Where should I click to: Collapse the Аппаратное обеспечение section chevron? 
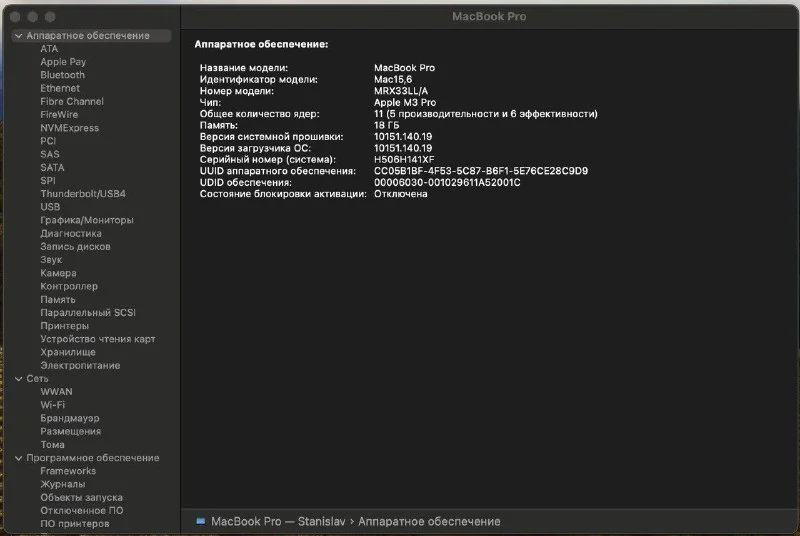pyautogui.click(x=18, y=36)
